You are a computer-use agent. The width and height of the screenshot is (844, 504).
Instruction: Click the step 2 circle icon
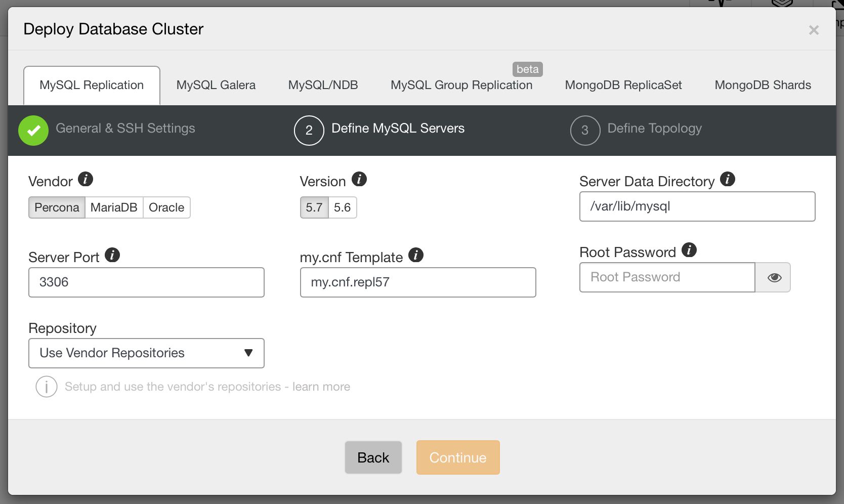(x=309, y=131)
